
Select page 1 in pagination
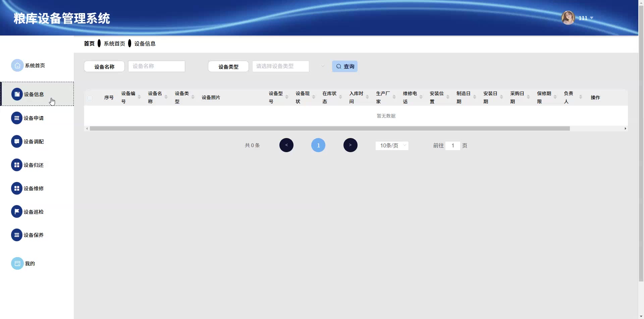[318, 145]
